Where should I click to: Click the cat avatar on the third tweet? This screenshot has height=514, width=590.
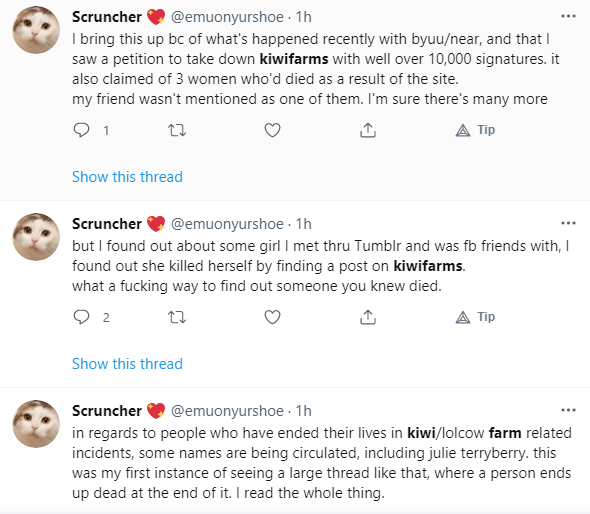point(36,424)
